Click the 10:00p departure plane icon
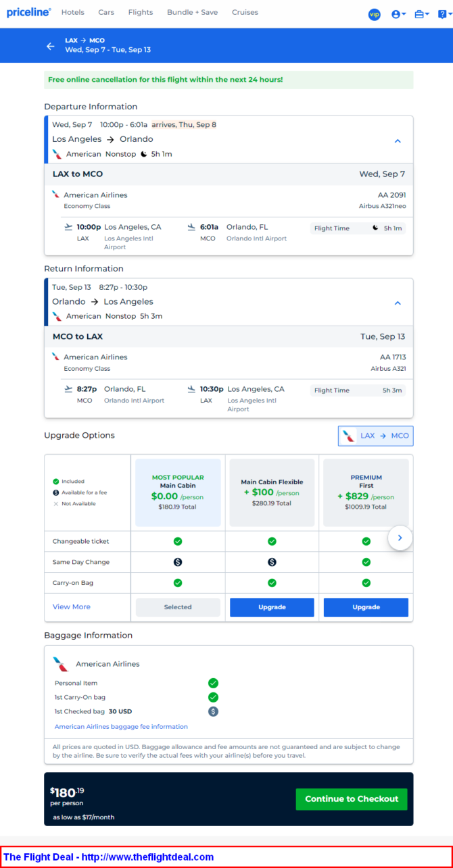 (68, 227)
